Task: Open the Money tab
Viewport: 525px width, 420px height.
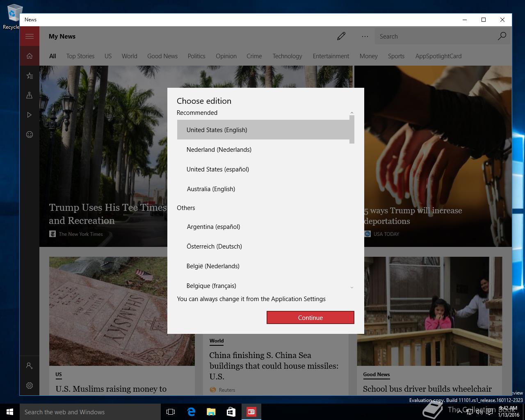Action: tap(369, 56)
